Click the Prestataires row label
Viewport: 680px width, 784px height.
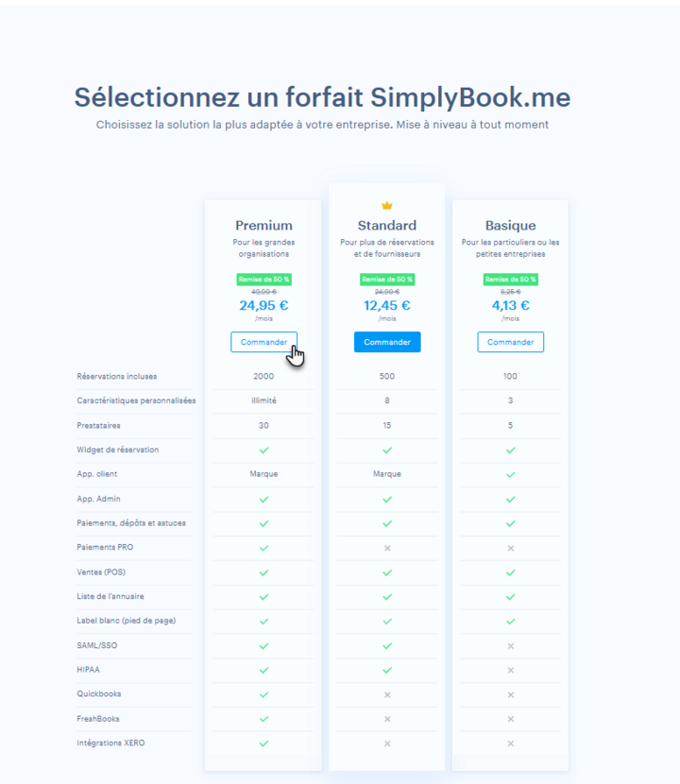(x=100, y=425)
